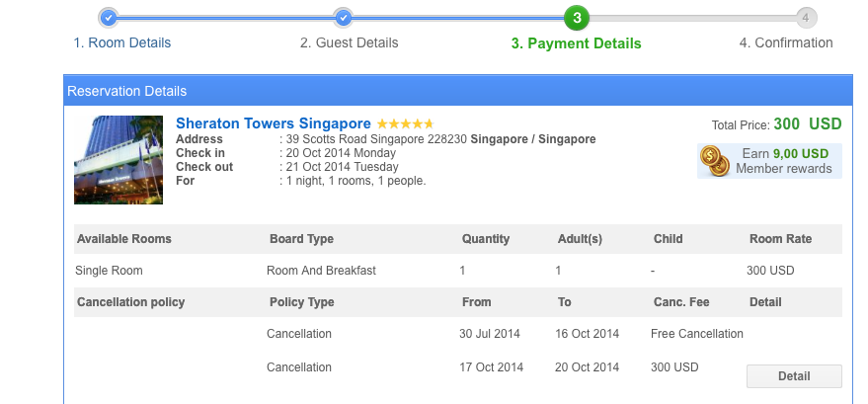Click the Available Rooms column header
868x404 pixels.
pos(124,239)
